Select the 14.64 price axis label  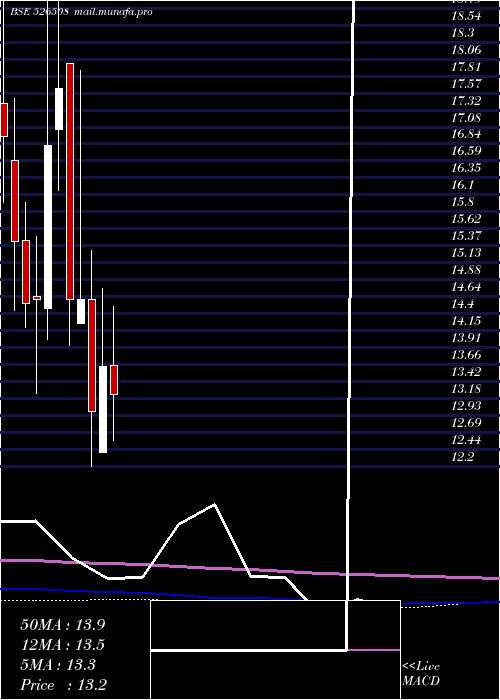[x=466, y=287]
